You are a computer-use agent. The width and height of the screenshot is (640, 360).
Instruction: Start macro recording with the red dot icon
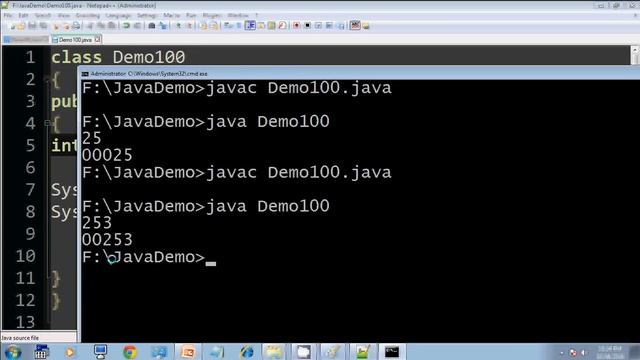pos(296,26)
